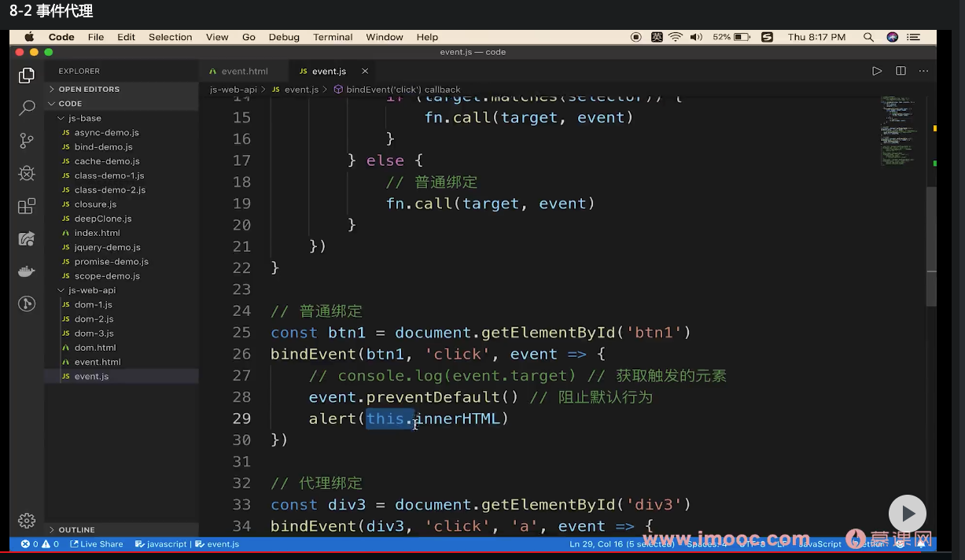
Task: Open cache-demo.js in explorer
Action: coord(107,161)
